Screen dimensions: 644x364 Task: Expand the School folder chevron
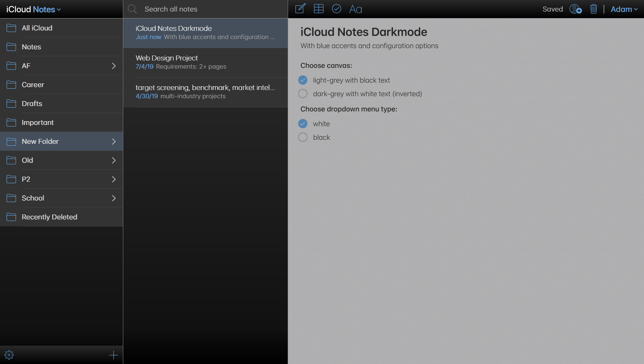[x=114, y=198]
